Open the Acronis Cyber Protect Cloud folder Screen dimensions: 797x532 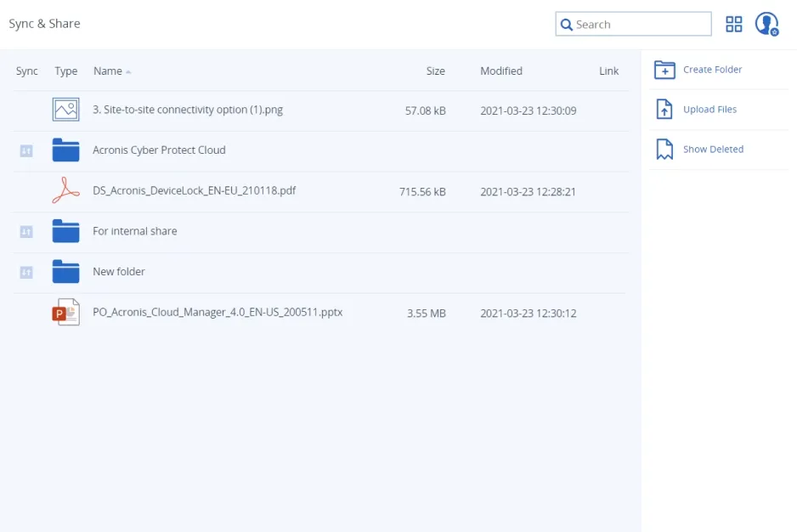point(159,150)
